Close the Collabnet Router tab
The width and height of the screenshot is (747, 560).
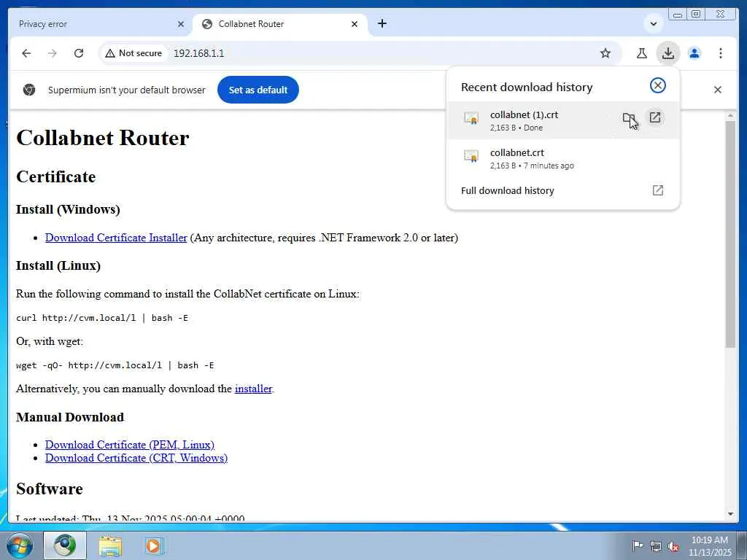pos(354,24)
